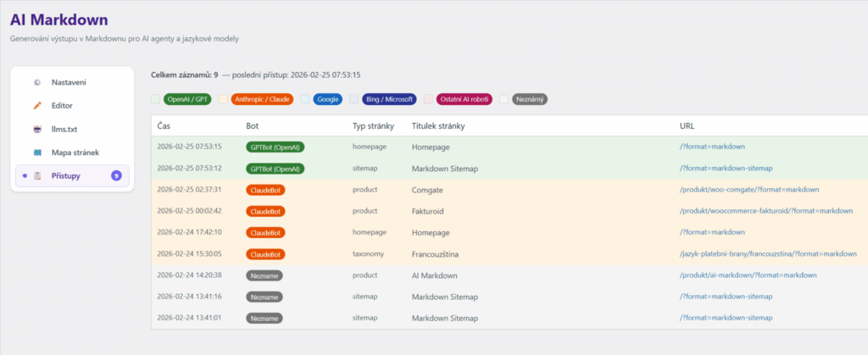
Task: Click the URL column header
Action: pyautogui.click(x=687, y=126)
